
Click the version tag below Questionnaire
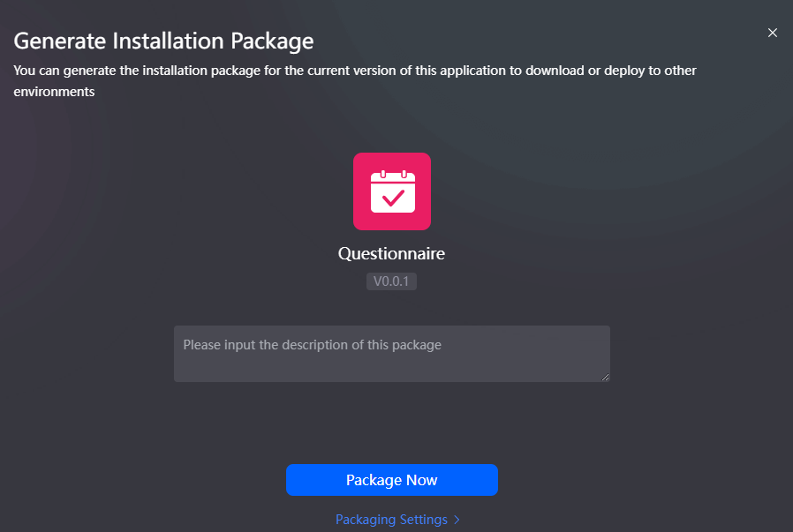click(391, 281)
